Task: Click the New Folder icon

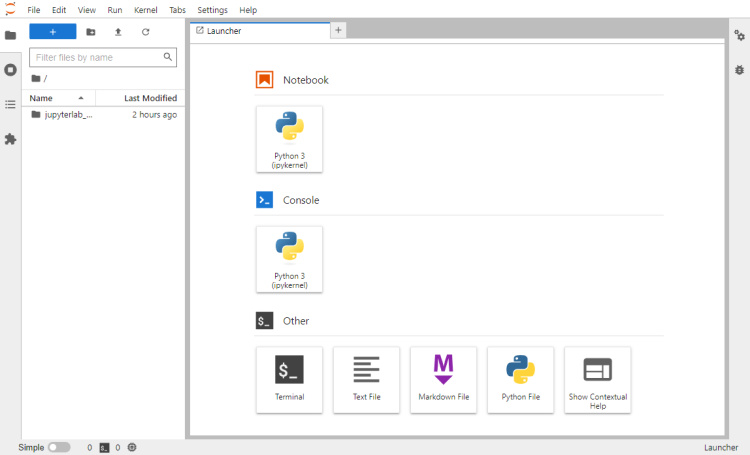Action: 91,32
